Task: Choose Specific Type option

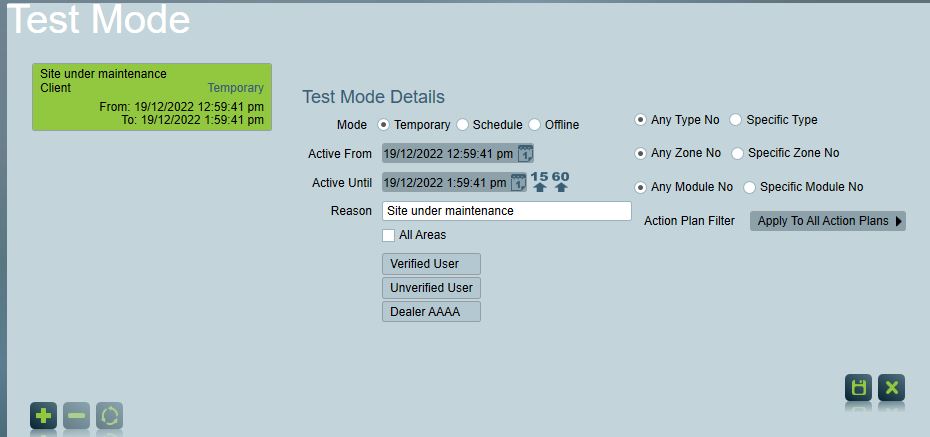Action: pos(735,120)
